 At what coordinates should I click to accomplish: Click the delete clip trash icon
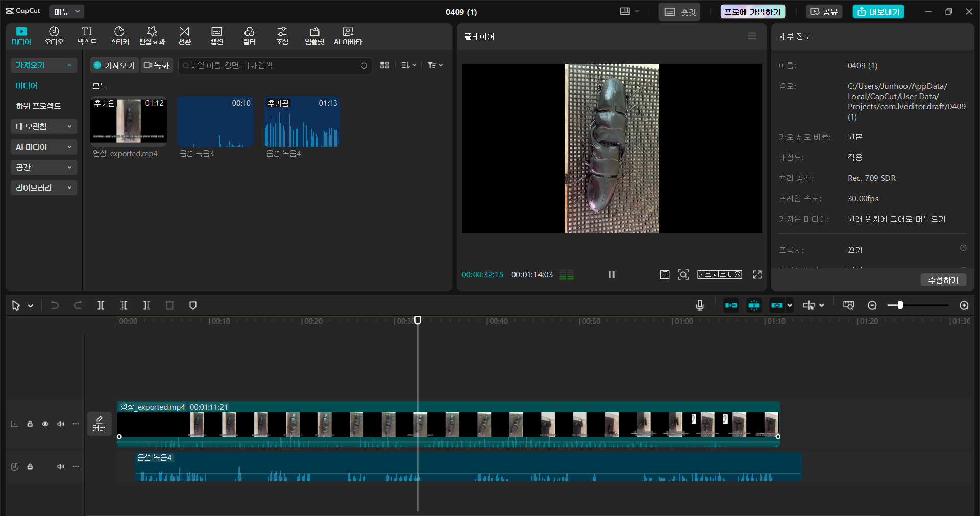(169, 306)
